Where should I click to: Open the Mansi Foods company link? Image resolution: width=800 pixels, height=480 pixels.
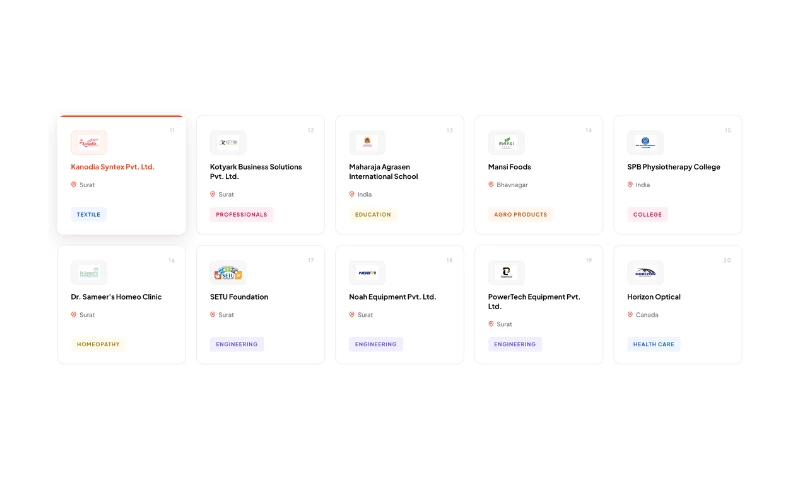[x=509, y=167]
